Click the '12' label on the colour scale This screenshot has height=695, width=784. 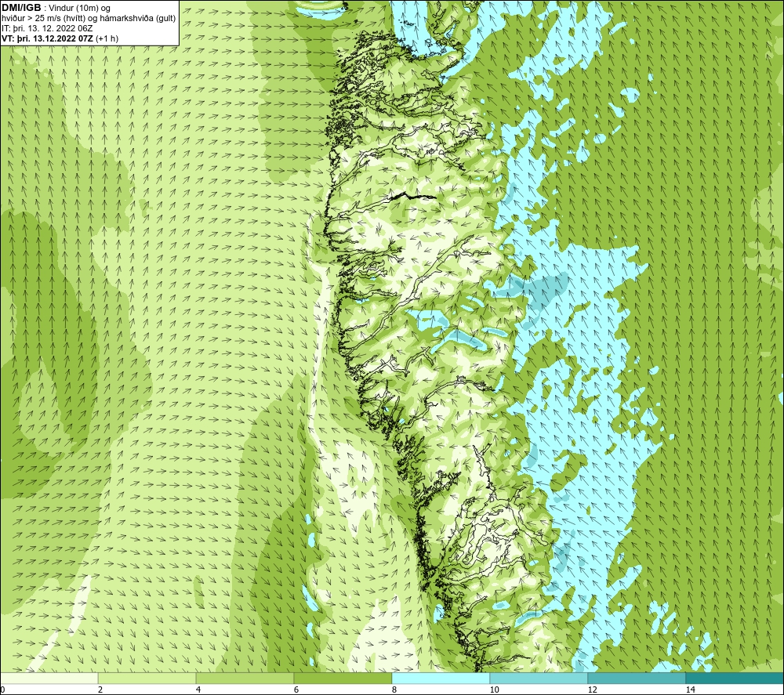[593, 690]
